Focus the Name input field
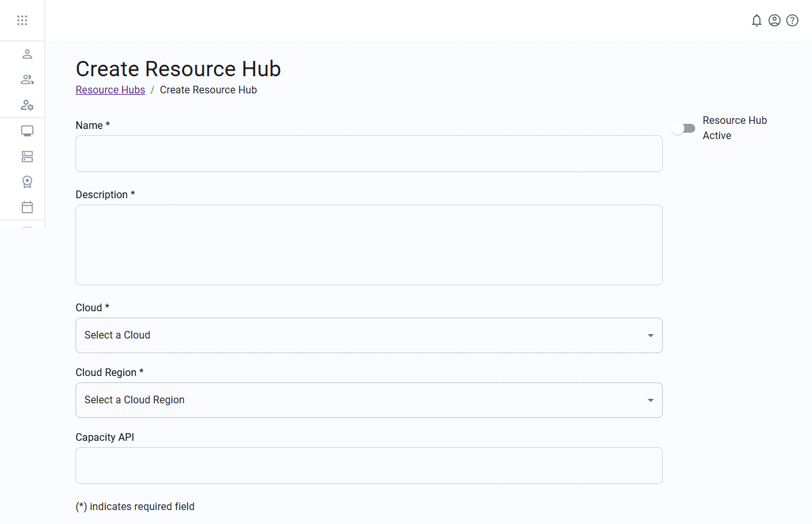 click(369, 154)
